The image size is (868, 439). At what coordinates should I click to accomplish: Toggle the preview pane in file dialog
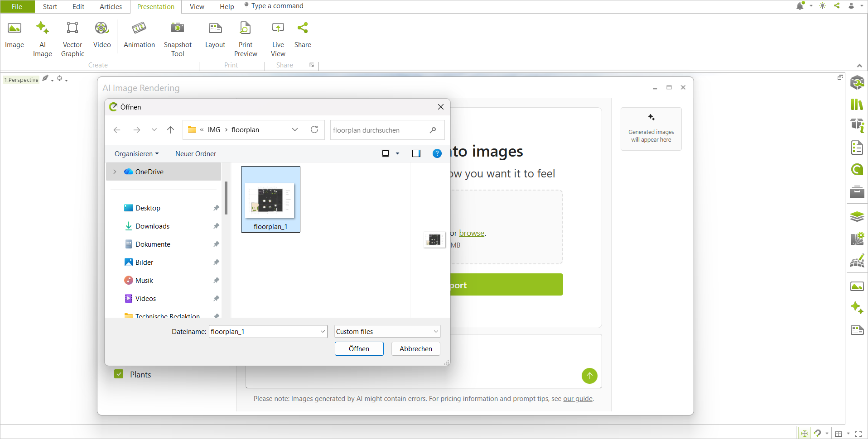[x=416, y=153]
